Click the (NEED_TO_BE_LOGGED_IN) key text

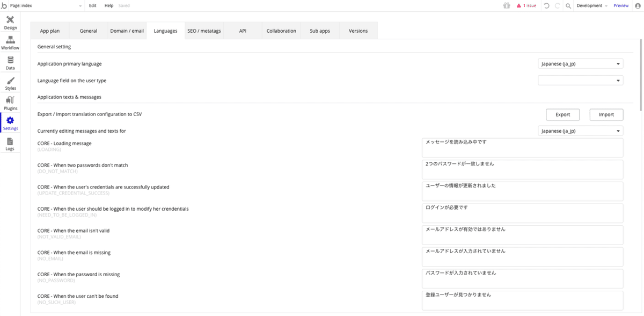67,215
